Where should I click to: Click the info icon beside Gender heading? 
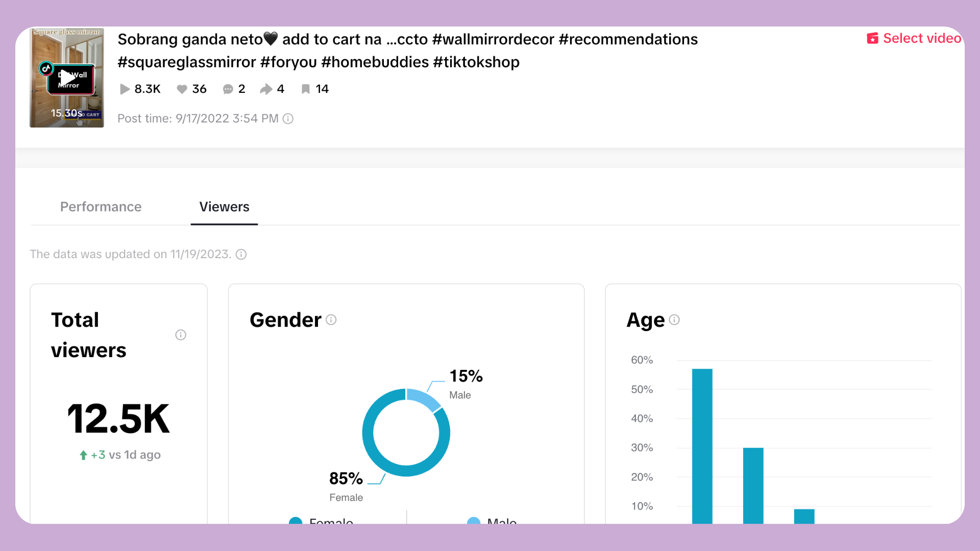pyautogui.click(x=331, y=320)
